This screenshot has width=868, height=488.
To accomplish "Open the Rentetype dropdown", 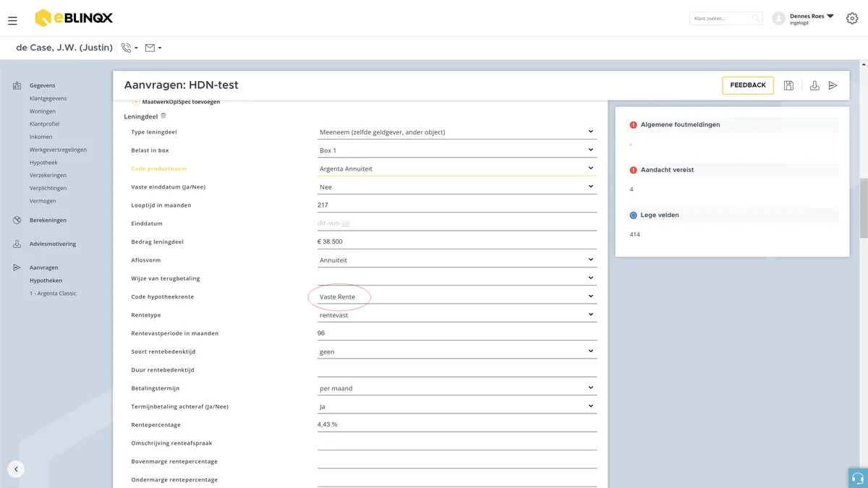I will coord(456,315).
